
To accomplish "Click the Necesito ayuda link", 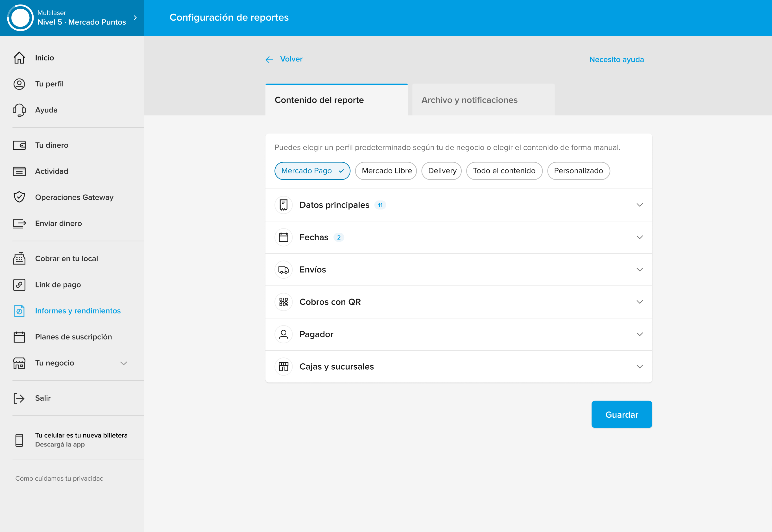I will click(616, 60).
